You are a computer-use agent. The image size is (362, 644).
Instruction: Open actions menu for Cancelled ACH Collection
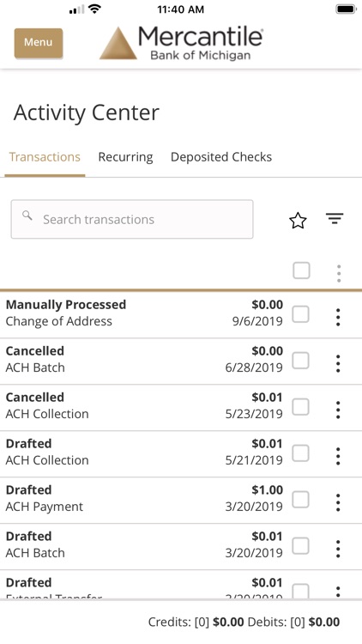click(338, 410)
